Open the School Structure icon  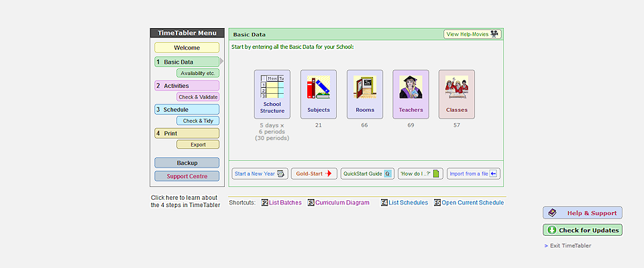(272, 86)
